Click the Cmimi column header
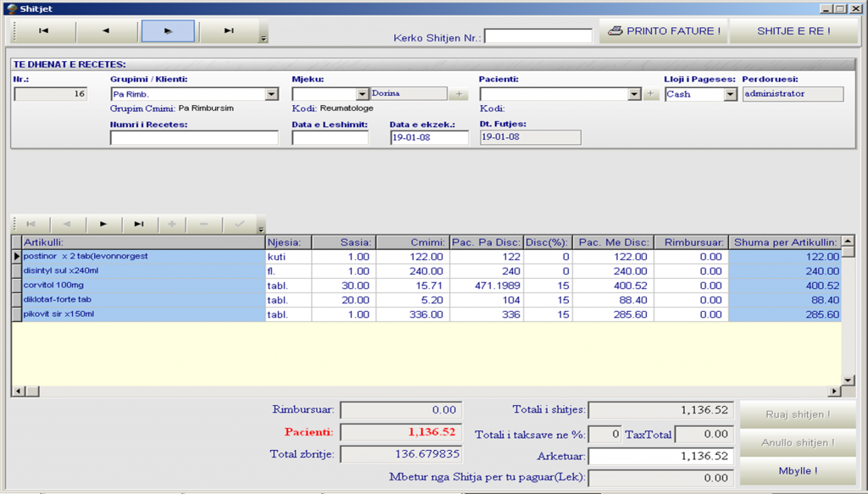868x494 pixels. point(413,242)
